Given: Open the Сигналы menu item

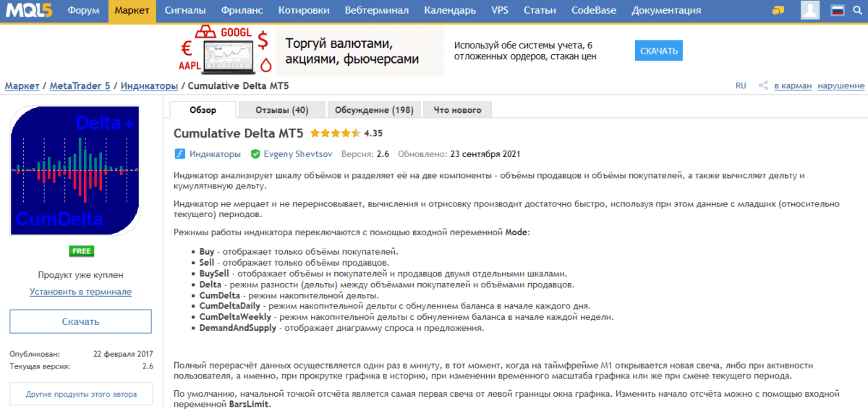Looking at the screenshot, I should [184, 11].
